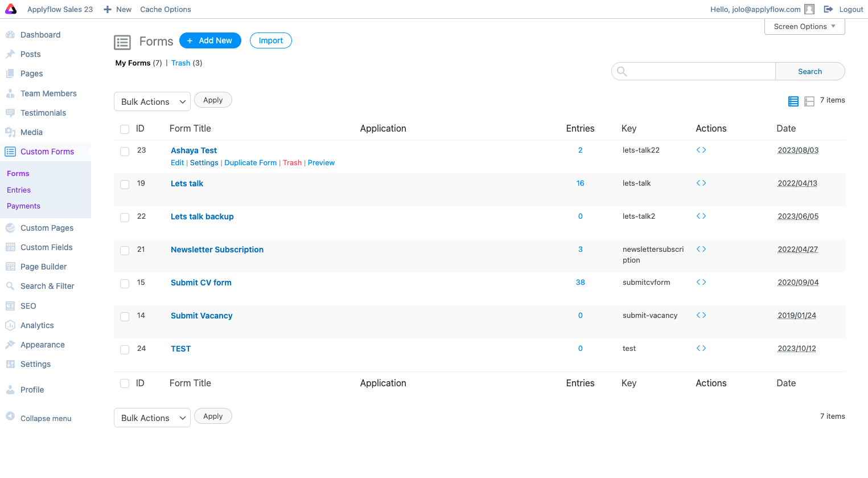Show embed code for Lets talk form
Screen dimensions: 868x478
tap(701, 183)
